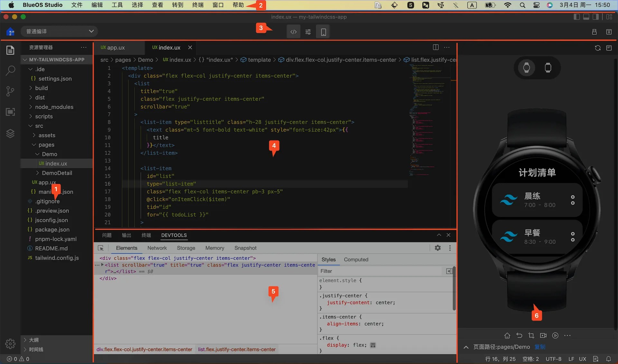Open the 普通编译 compile mode dropdown
Viewport: 618px width, 364px height.
(60, 31)
